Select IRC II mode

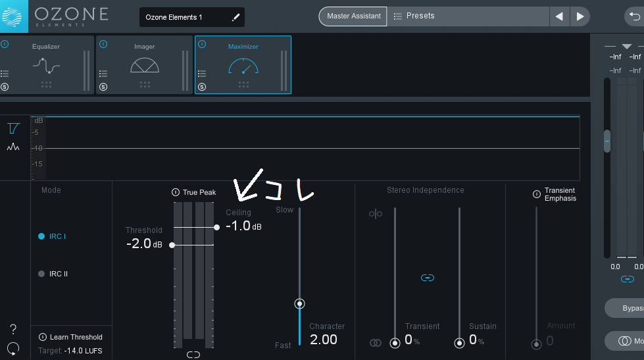(x=53, y=274)
